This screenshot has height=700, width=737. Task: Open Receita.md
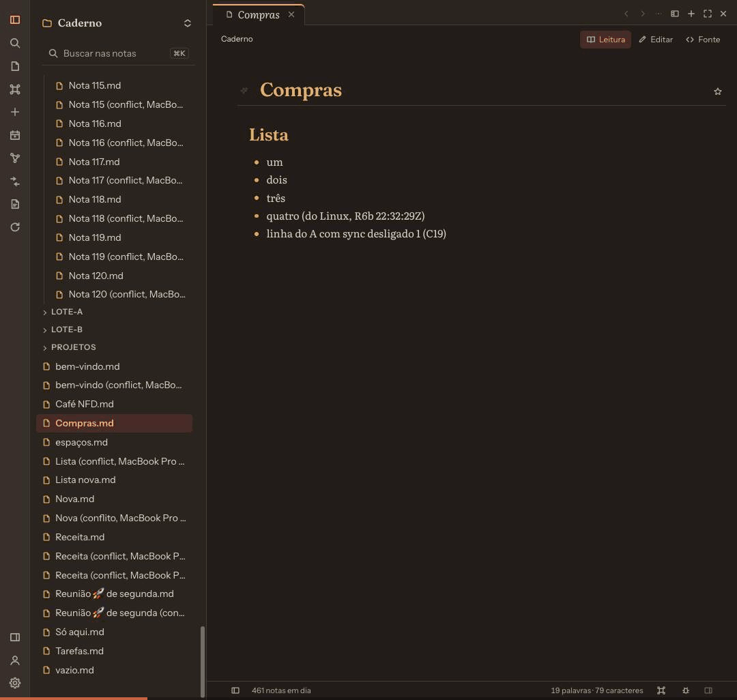pos(114,537)
